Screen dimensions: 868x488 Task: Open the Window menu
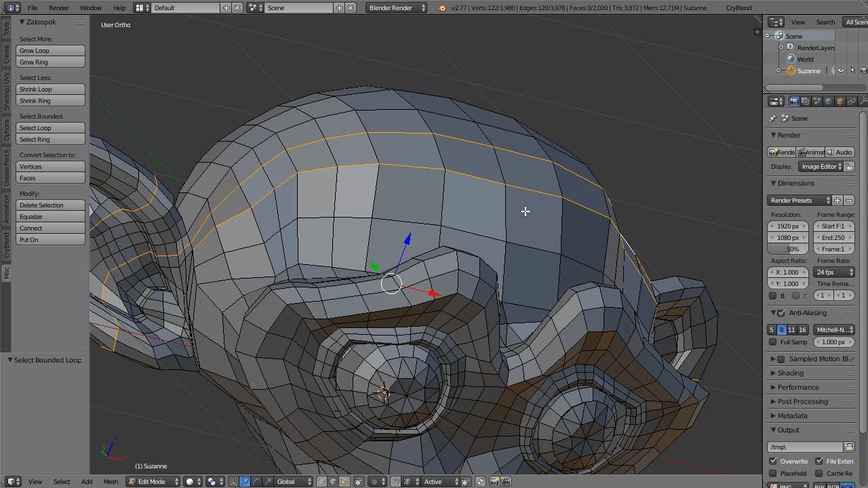pyautogui.click(x=91, y=8)
